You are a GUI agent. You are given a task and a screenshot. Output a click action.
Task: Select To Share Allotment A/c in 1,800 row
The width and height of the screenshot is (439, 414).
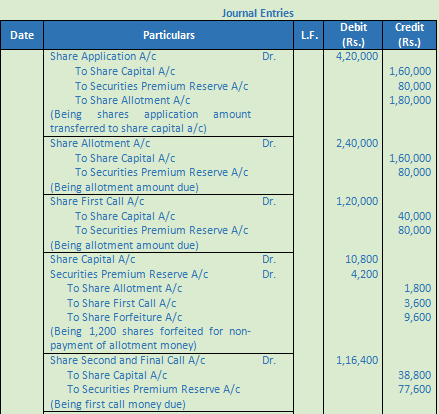[x=125, y=288]
